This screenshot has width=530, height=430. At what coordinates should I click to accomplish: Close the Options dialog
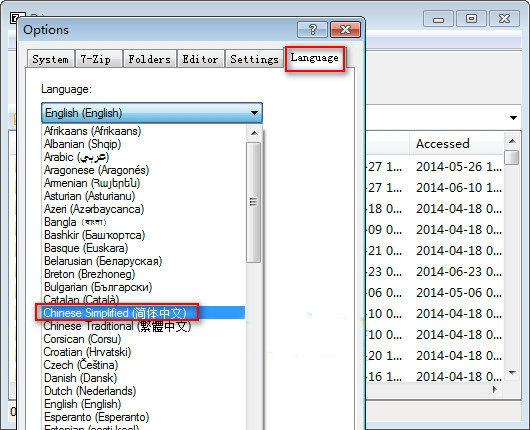pyautogui.click(x=345, y=29)
